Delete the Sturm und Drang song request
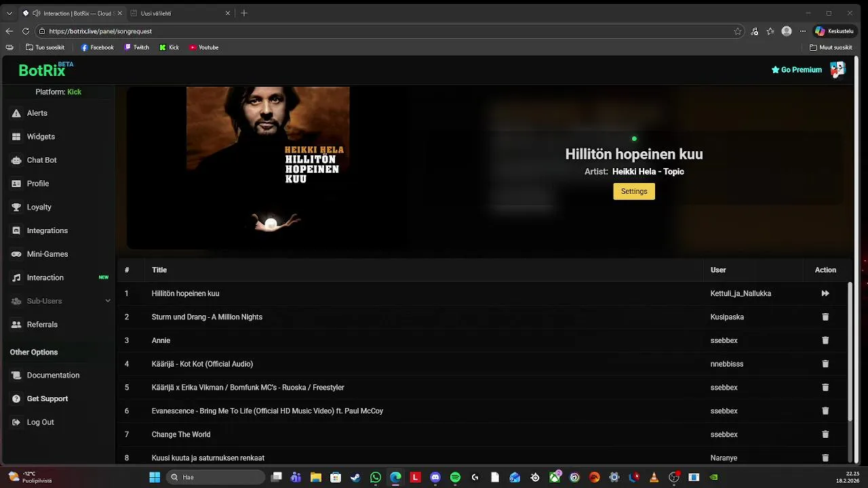This screenshot has height=488, width=868. [x=825, y=317]
